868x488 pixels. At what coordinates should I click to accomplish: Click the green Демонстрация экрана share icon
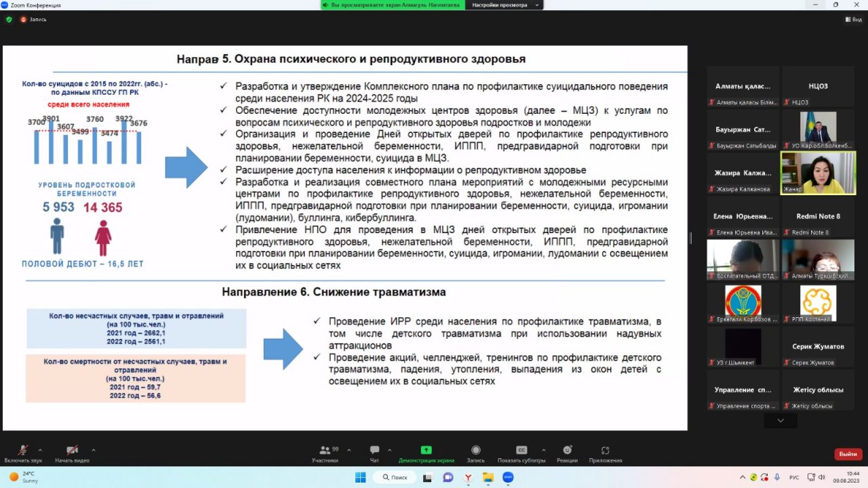[x=426, y=450]
